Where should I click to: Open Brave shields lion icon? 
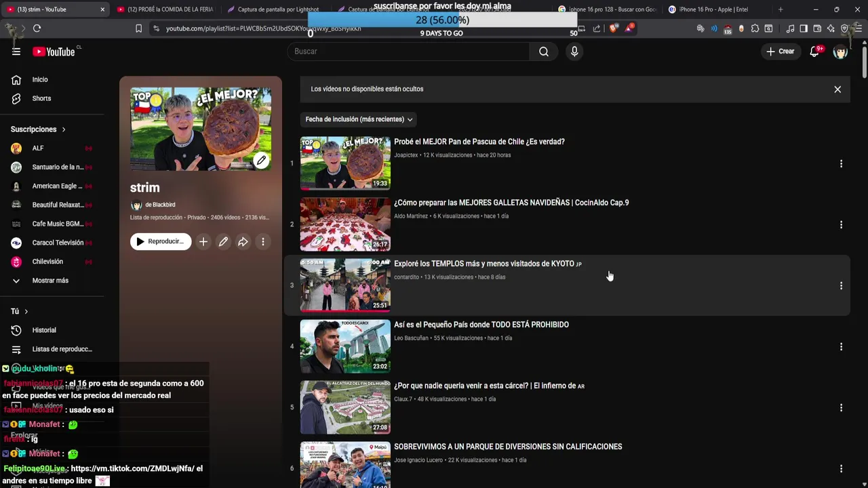click(613, 28)
